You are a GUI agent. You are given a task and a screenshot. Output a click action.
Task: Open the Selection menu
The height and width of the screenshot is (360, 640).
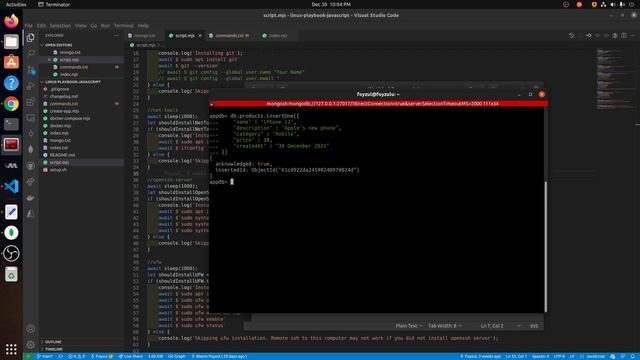[x=60, y=25]
